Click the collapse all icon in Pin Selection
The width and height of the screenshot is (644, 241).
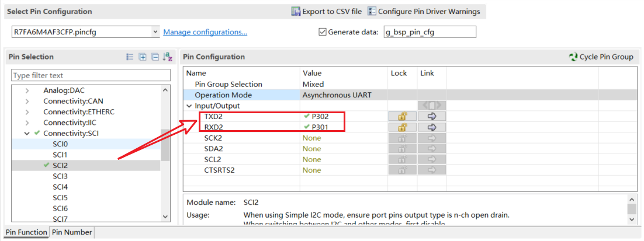point(155,57)
